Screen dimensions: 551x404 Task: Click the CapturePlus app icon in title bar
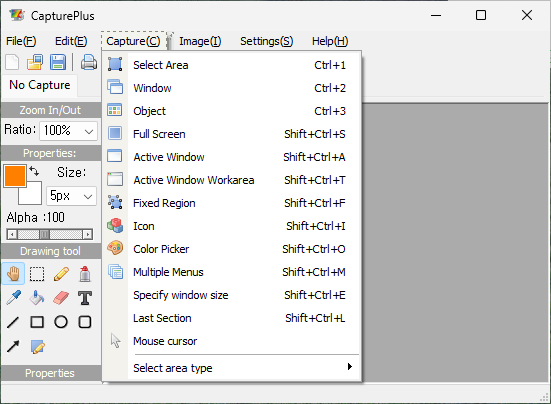pyautogui.click(x=17, y=15)
